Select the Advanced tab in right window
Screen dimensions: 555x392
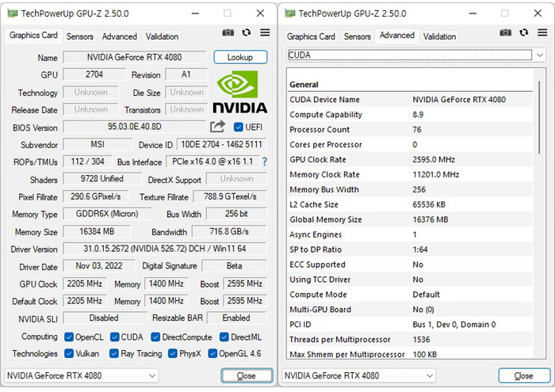396,36
